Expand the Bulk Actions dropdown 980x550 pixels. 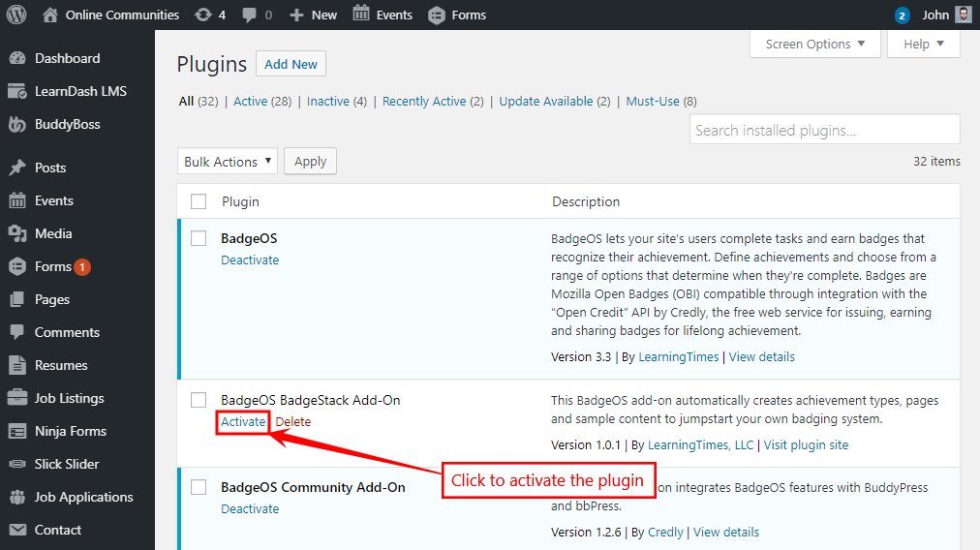point(228,162)
